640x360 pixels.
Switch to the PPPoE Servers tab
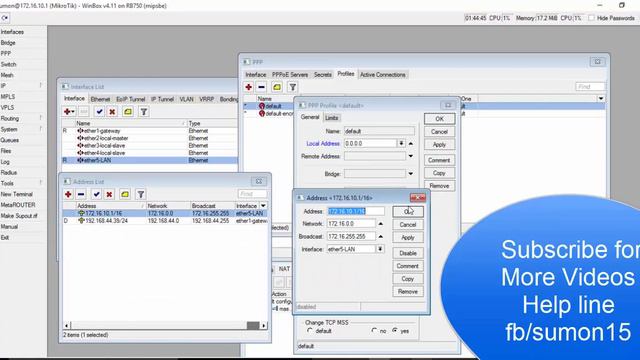290,75
